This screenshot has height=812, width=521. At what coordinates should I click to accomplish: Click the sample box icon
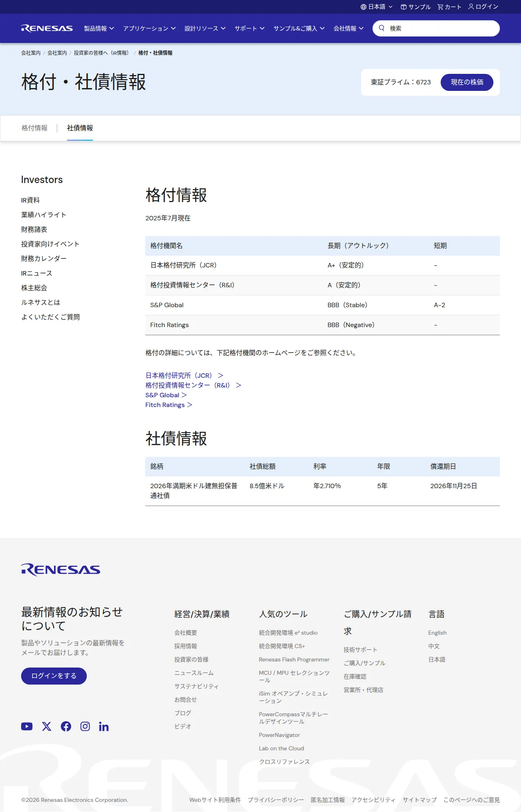coord(403,7)
